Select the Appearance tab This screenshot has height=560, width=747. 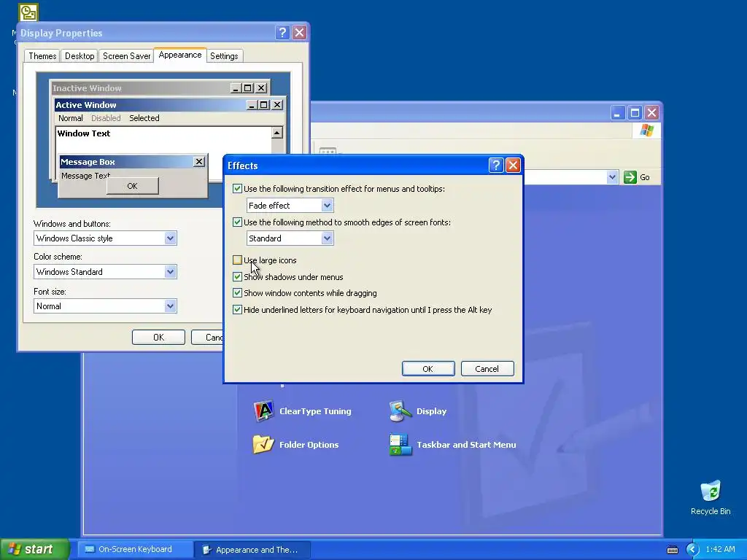180,55
